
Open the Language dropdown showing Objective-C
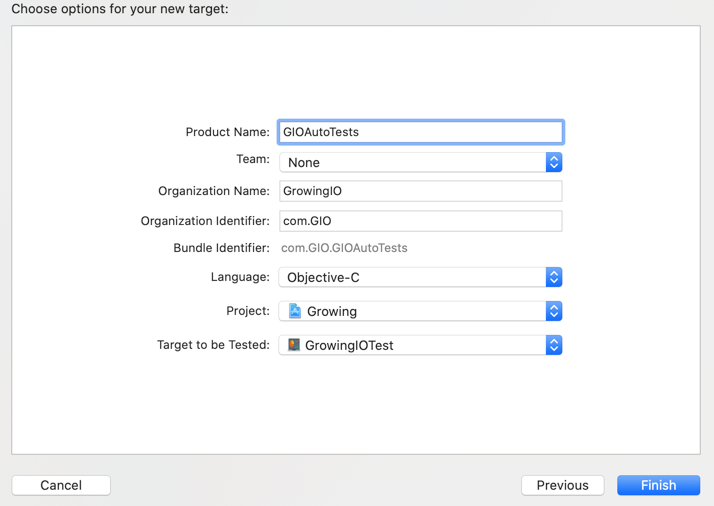pos(421,277)
